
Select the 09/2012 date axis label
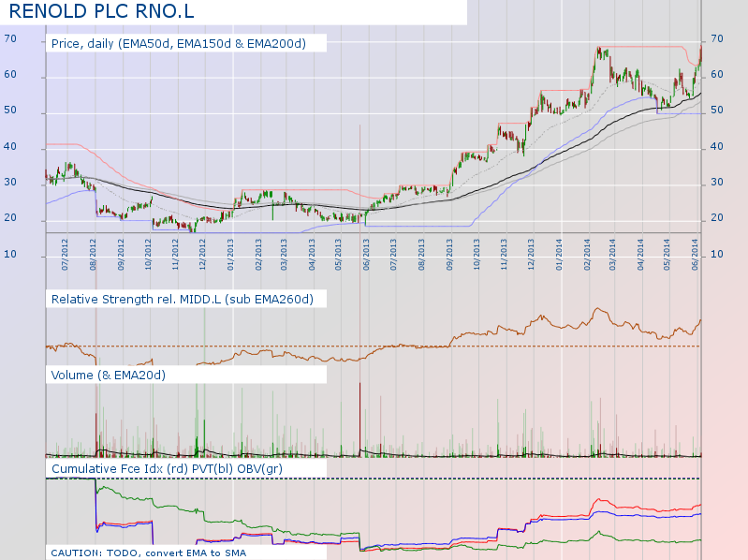click(121, 255)
